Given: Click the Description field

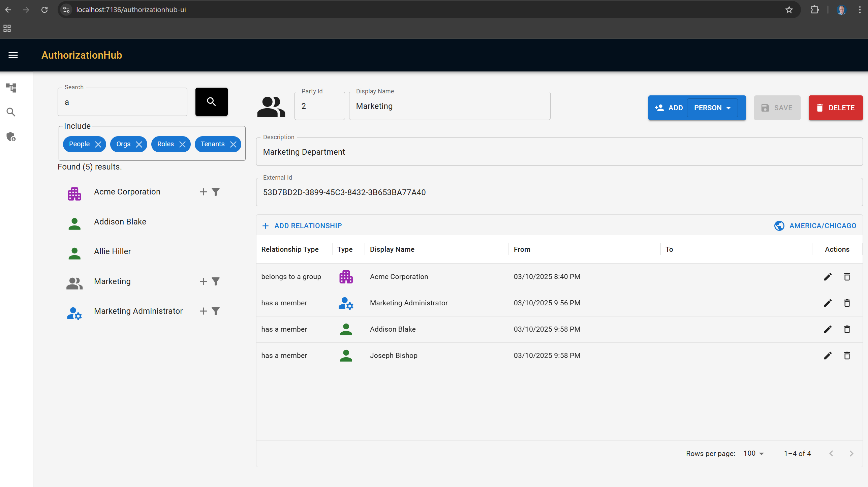Looking at the screenshot, I should click(559, 152).
